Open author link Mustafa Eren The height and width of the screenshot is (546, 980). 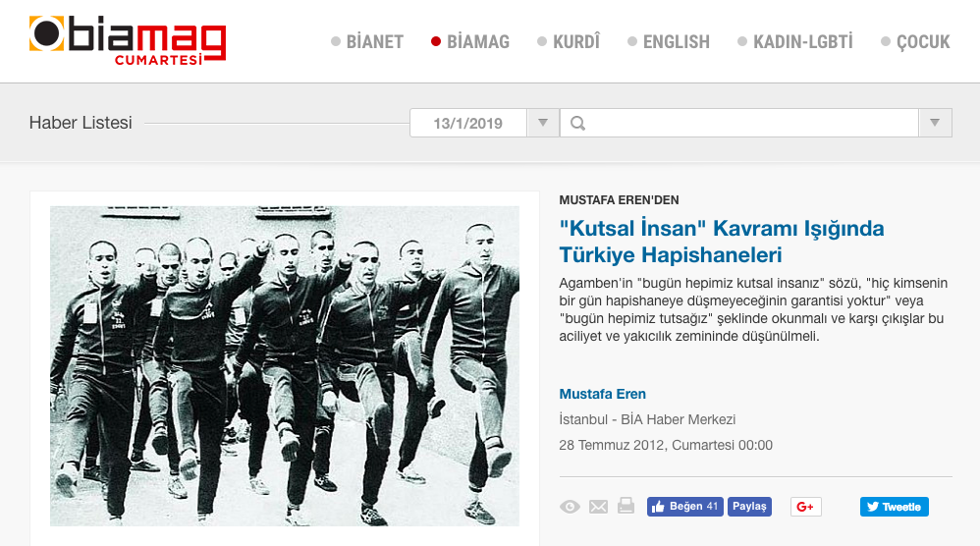(x=603, y=394)
